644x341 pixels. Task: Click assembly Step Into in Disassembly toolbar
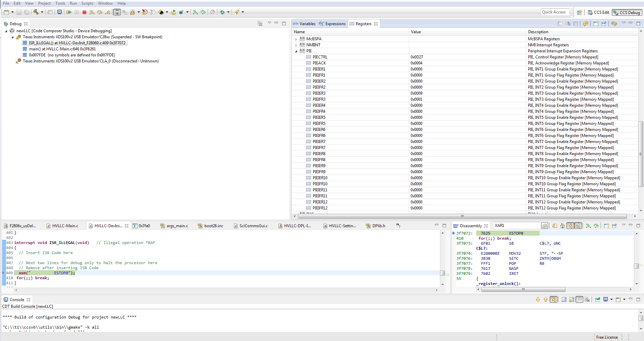588,226
